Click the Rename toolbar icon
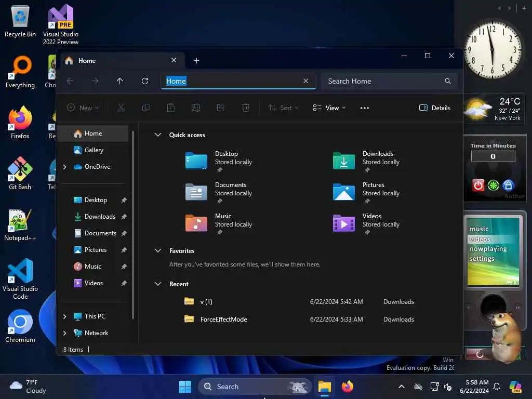Screen dimensions: 532x399 click(x=196, y=108)
